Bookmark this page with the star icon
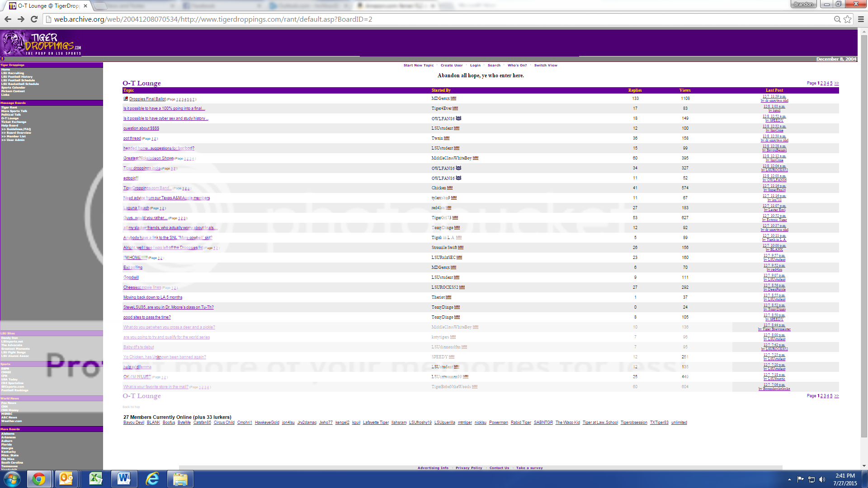Screen dimensions: 868x488 pyautogui.click(x=848, y=19)
